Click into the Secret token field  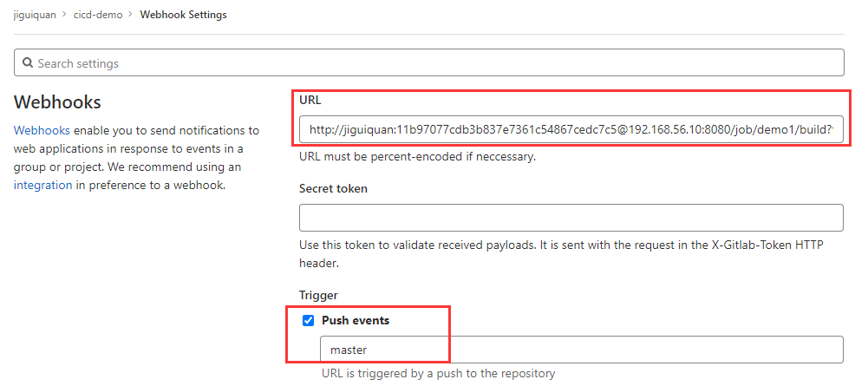tap(571, 218)
